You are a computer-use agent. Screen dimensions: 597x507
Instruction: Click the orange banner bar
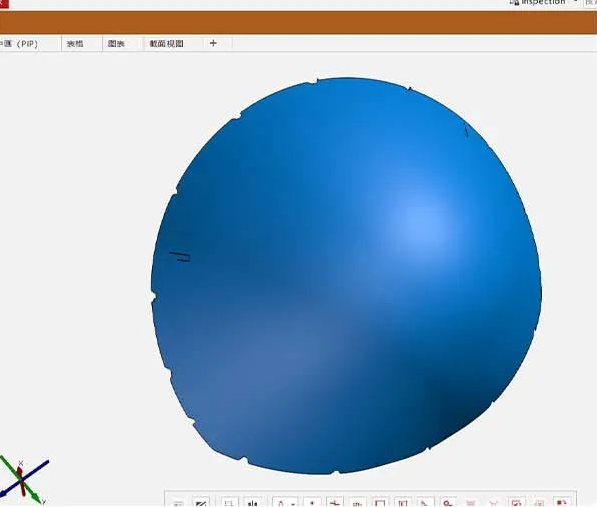click(x=298, y=22)
